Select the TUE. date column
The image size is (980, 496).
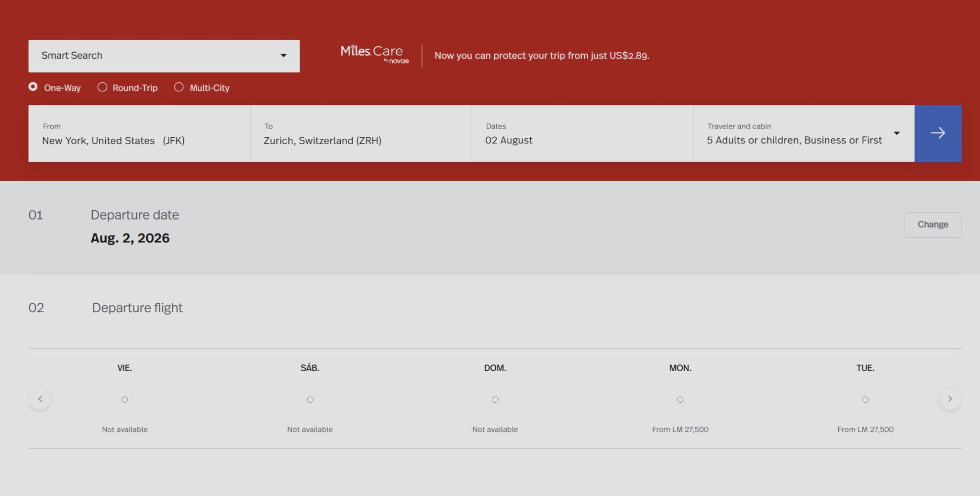[865, 399]
